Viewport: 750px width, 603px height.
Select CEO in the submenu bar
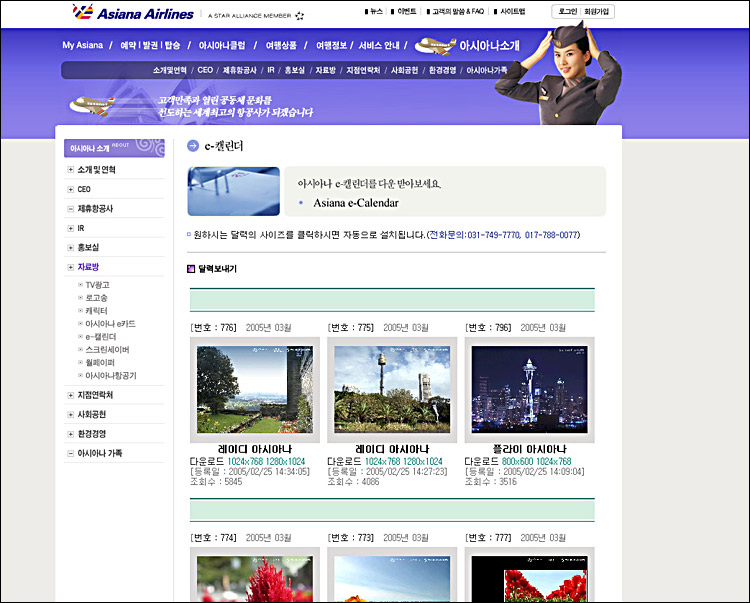tap(205, 70)
